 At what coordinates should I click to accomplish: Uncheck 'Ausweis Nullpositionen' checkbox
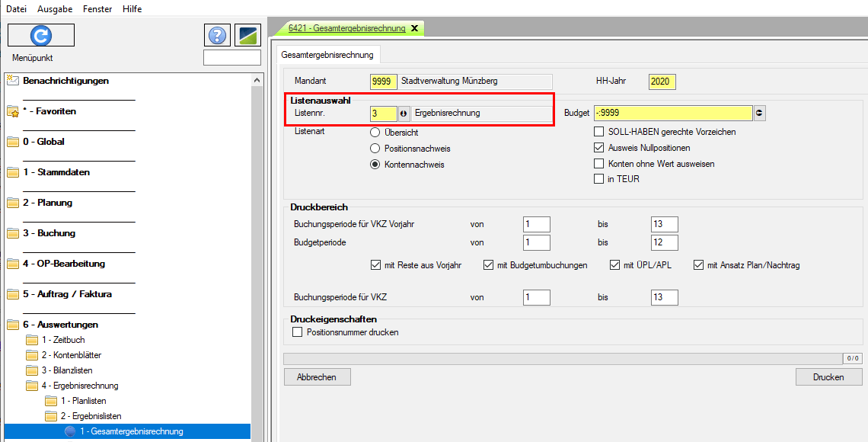tap(599, 148)
